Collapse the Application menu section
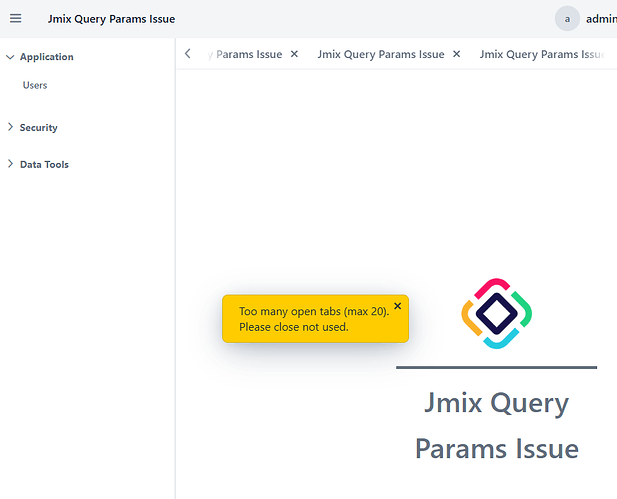This screenshot has width=617, height=499. pos(10,57)
